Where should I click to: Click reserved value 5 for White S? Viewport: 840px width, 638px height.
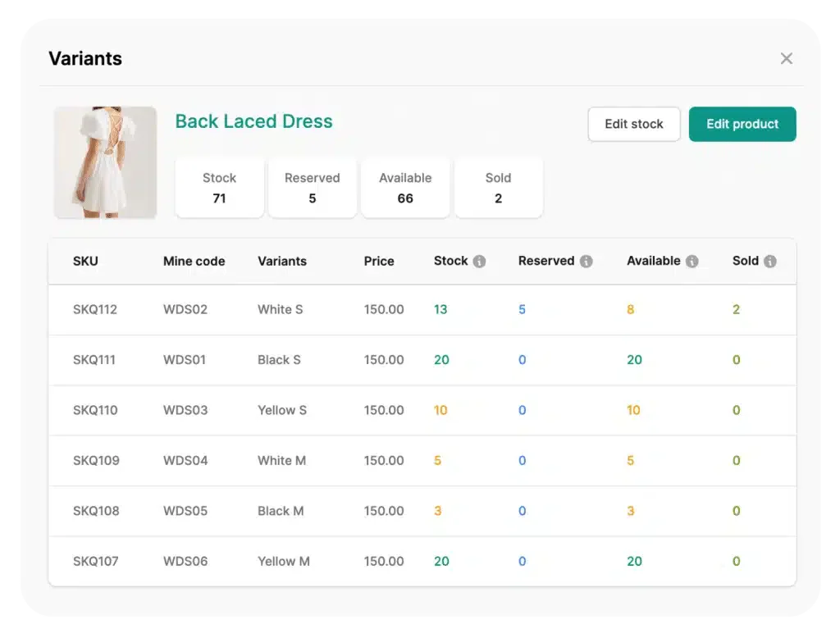(x=523, y=310)
